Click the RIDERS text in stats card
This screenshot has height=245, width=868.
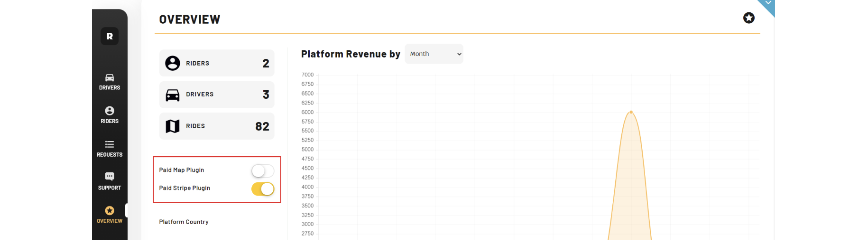coord(198,64)
